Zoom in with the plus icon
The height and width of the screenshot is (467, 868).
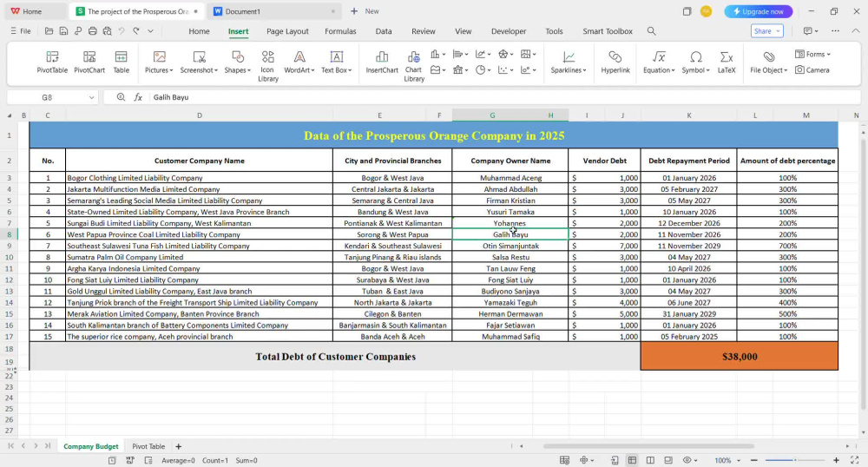point(836,460)
